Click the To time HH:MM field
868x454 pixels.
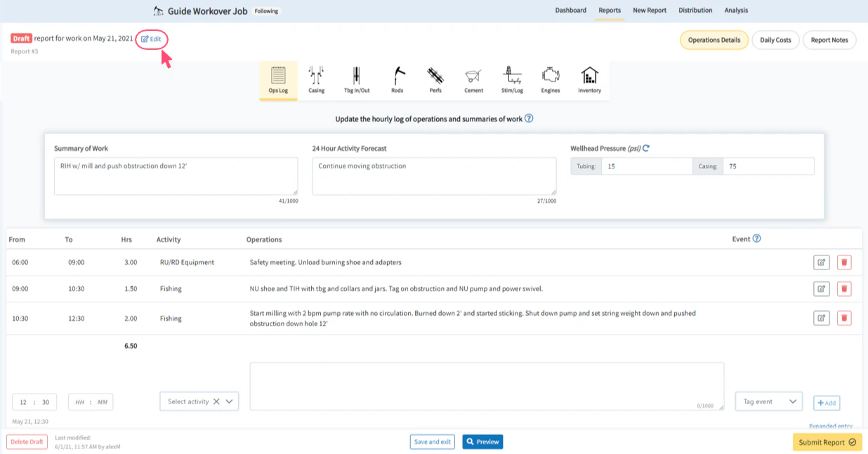point(91,402)
